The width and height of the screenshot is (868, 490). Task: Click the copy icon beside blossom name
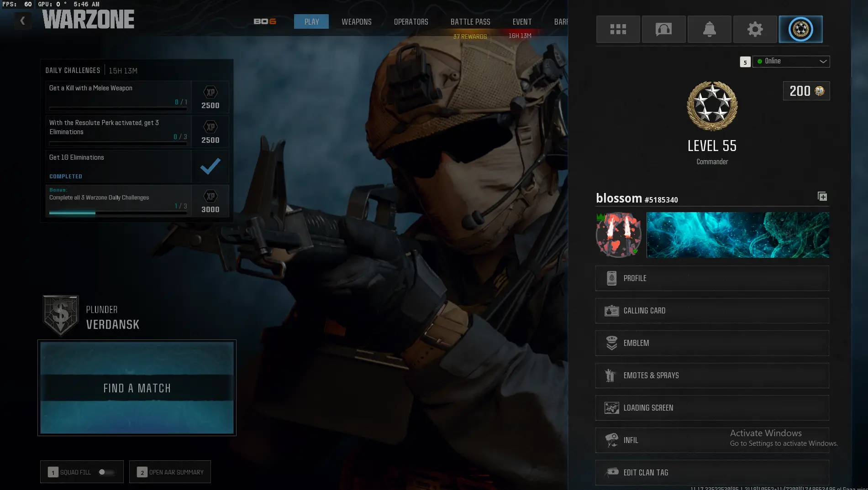(822, 197)
